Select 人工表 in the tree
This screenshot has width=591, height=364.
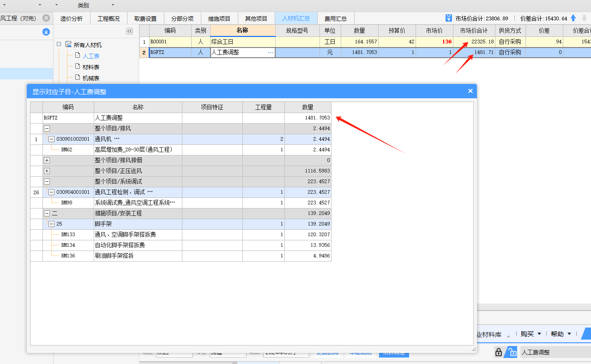click(91, 56)
